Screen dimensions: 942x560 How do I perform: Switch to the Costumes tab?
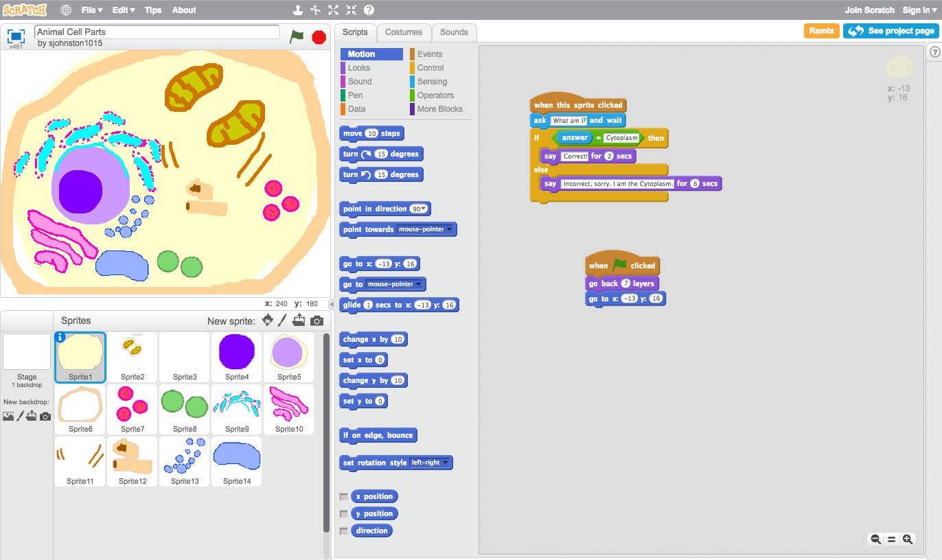click(404, 32)
